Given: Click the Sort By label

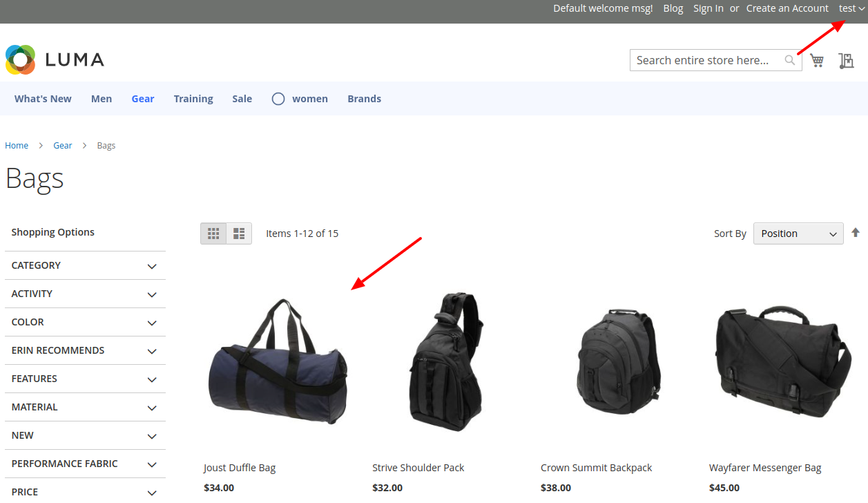Looking at the screenshot, I should coord(730,234).
